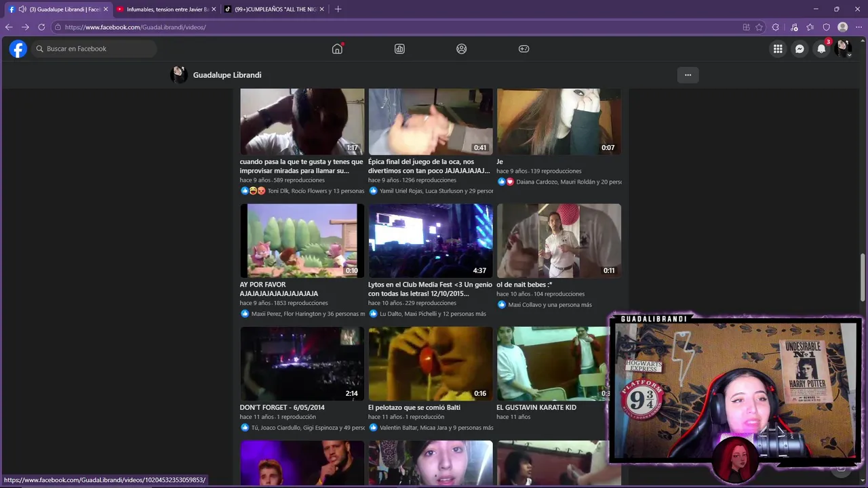
Task: Switch to the Infumables YouTube tab
Action: coord(166,9)
